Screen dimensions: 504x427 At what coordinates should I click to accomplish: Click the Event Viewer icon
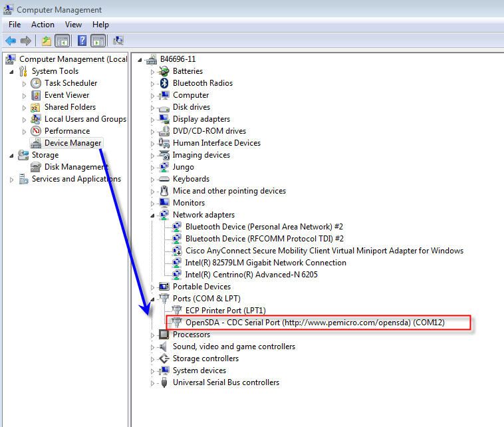[x=36, y=95]
